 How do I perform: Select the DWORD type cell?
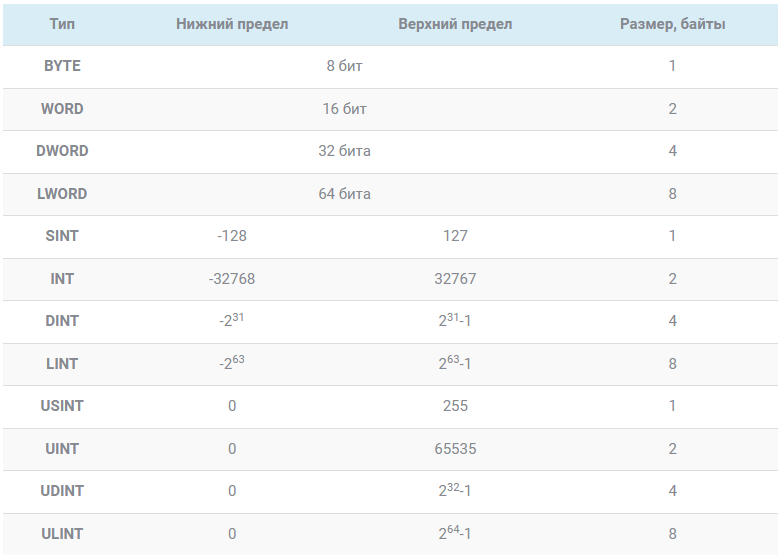(x=62, y=151)
